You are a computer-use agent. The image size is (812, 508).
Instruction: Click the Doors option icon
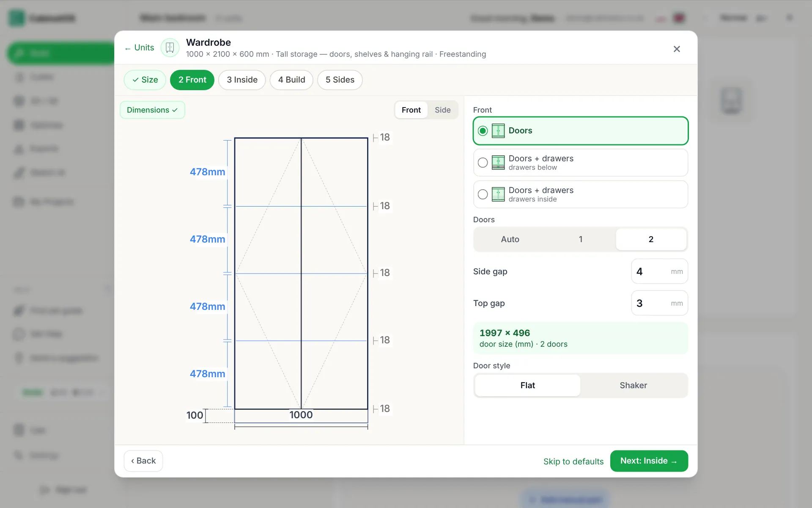tap(498, 131)
